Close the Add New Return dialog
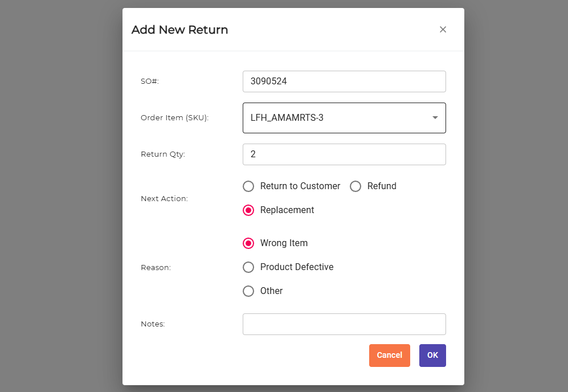 point(443,29)
